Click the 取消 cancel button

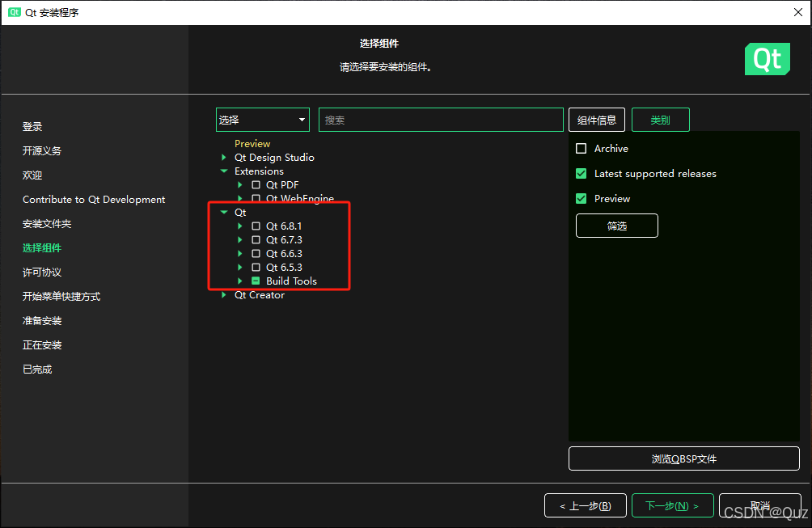point(760,505)
